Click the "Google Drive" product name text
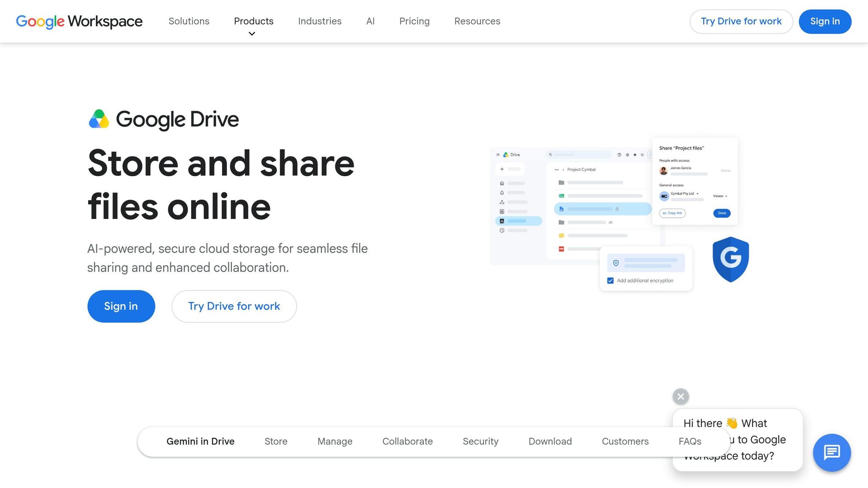Image resolution: width=868 pixels, height=488 pixels. pyautogui.click(x=177, y=119)
